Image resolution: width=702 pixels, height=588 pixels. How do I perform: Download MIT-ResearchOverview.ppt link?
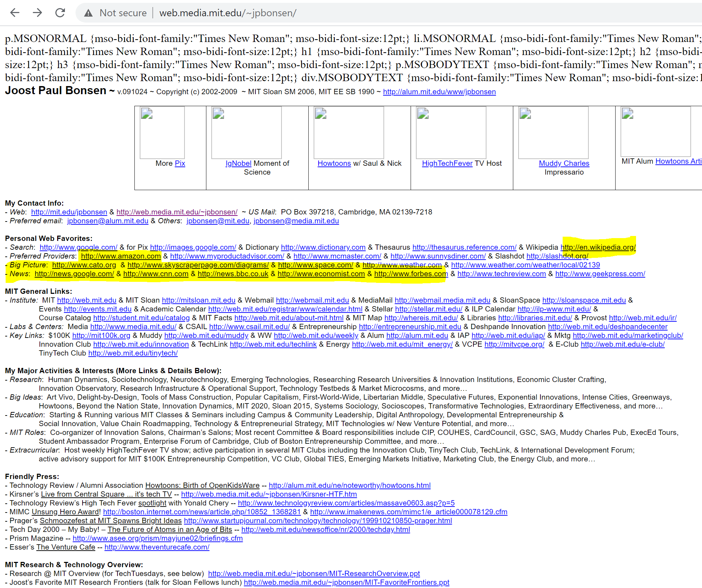coord(314,574)
